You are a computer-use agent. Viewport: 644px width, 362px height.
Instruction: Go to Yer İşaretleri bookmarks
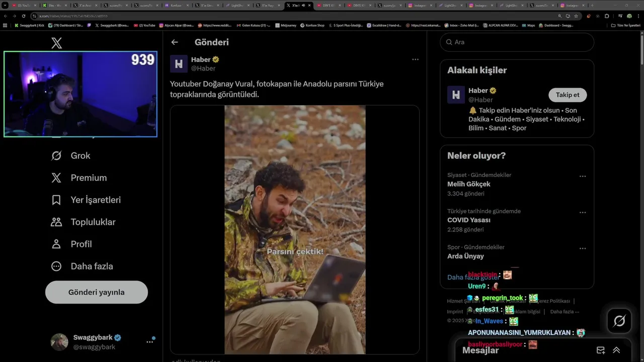tap(86, 200)
